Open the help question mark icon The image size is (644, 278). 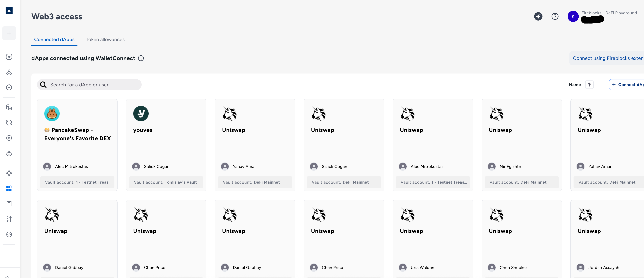click(555, 17)
